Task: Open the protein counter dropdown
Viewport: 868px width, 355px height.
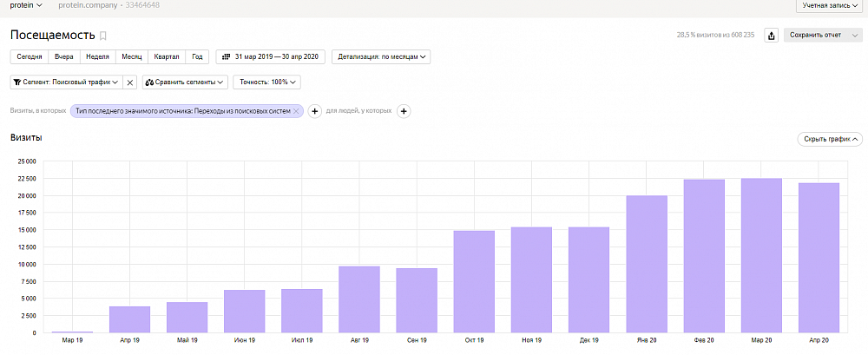Action: pyautogui.click(x=26, y=5)
